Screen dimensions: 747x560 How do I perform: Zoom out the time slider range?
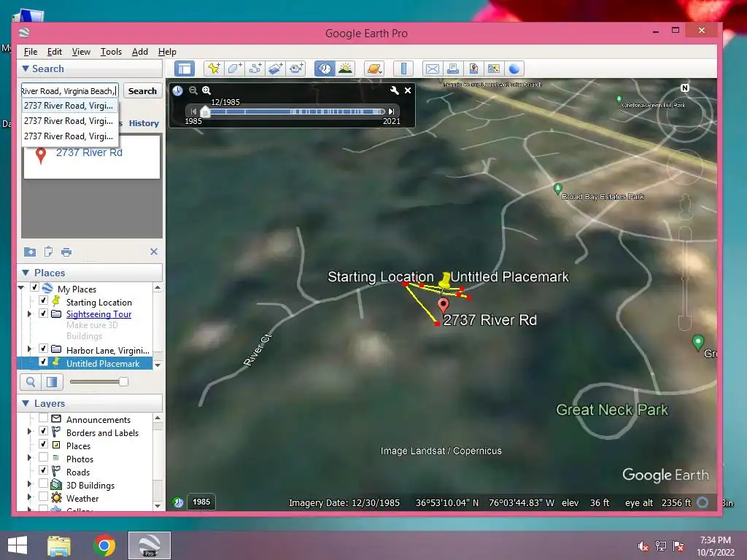193,90
